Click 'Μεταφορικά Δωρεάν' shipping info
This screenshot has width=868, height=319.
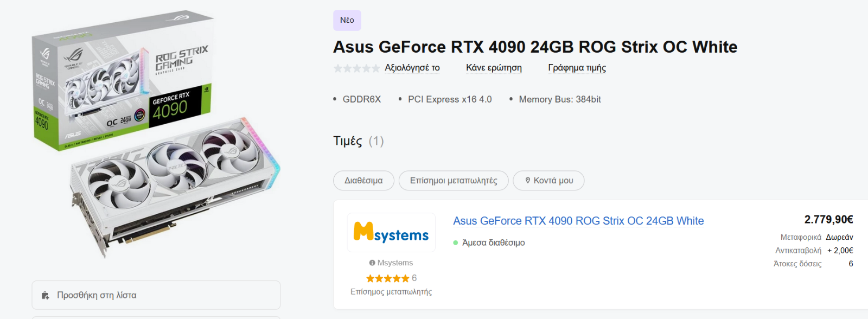tap(816, 237)
